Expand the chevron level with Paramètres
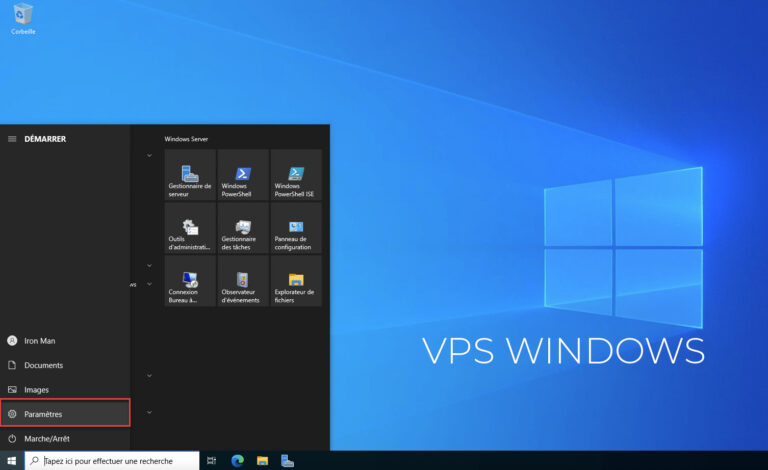Image resolution: width=768 pixels, height=470 pixels. tap(149, 413)
